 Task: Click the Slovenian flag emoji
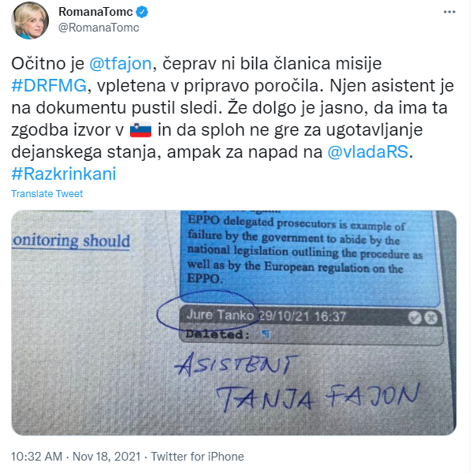(140, 130)
